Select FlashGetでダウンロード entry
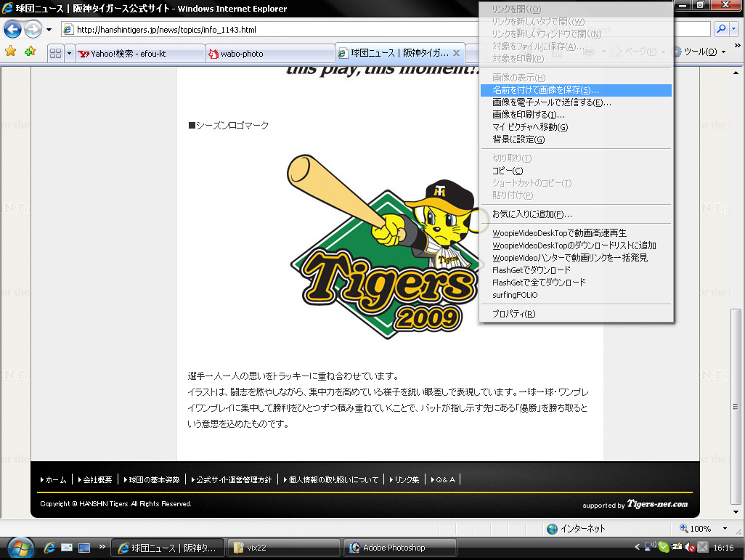745x560 pixels. click(576, 270)
